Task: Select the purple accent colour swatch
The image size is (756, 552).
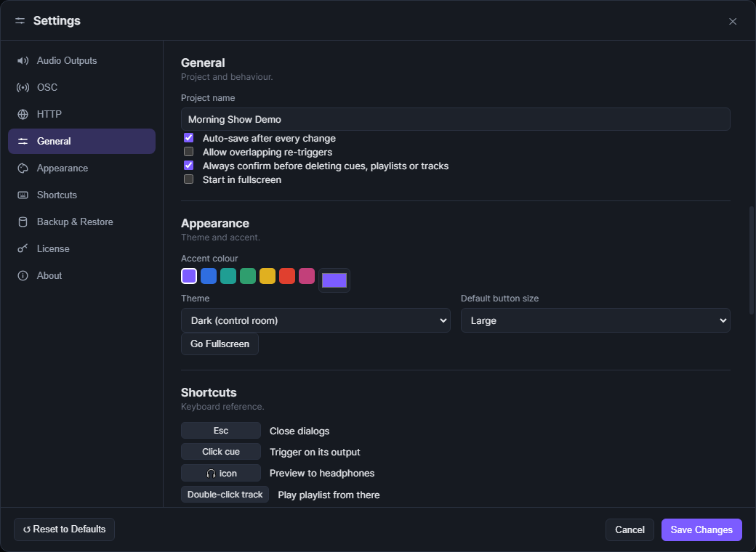Action: [x=189, y=276]
